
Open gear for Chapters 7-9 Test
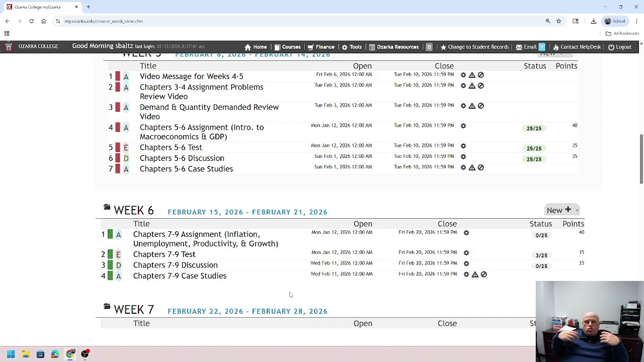[x=466, y=253]
